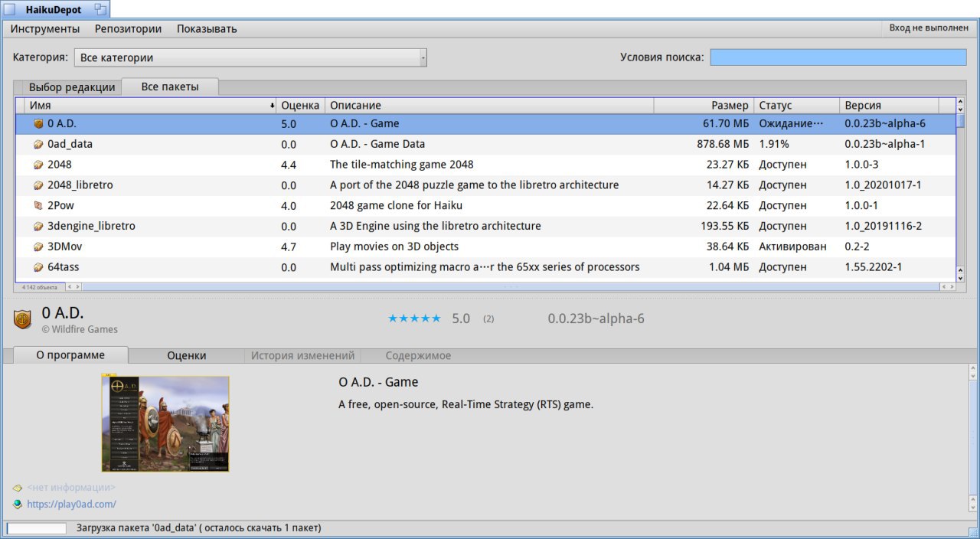Click the 0.0.23b~alpha-6 version in details header
980x539 pixels.
[596, 318]
